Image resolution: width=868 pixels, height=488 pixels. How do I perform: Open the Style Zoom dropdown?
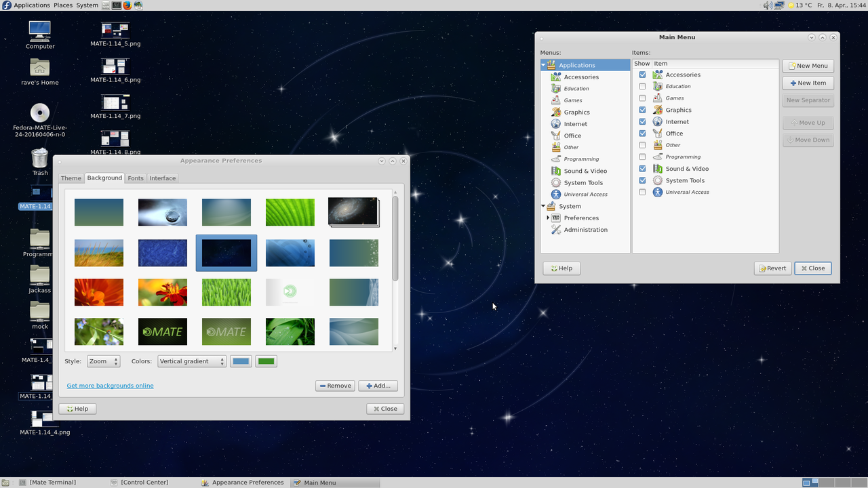[104, 361]
